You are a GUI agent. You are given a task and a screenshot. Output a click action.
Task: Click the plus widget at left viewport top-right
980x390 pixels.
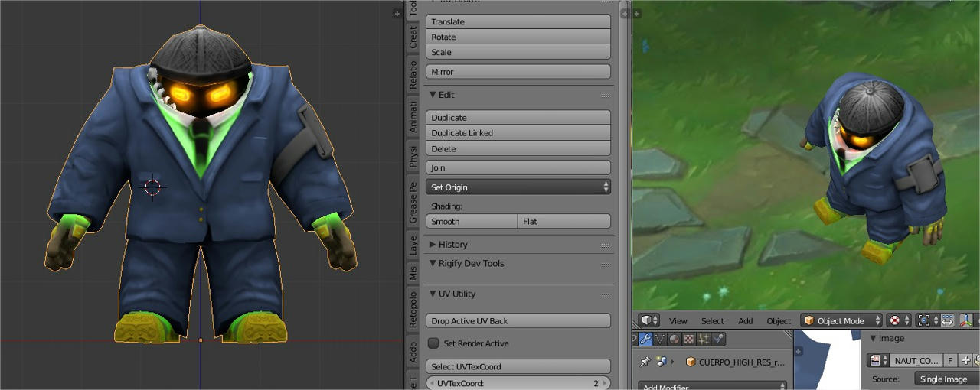click(x=397, y=13)
